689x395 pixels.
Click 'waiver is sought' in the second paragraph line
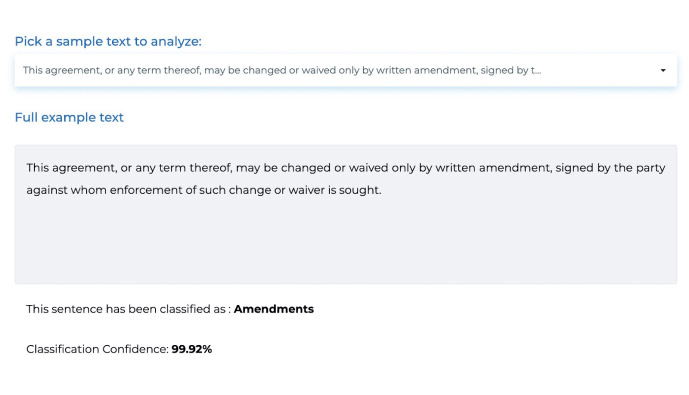click(334, 190)
